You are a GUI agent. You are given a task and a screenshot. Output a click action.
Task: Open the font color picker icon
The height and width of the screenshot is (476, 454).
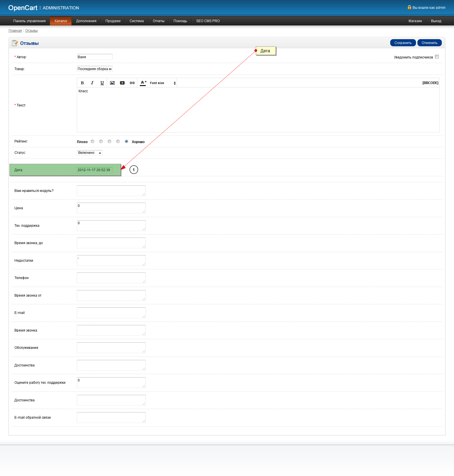pyautogui.click(x=143, y=83)
